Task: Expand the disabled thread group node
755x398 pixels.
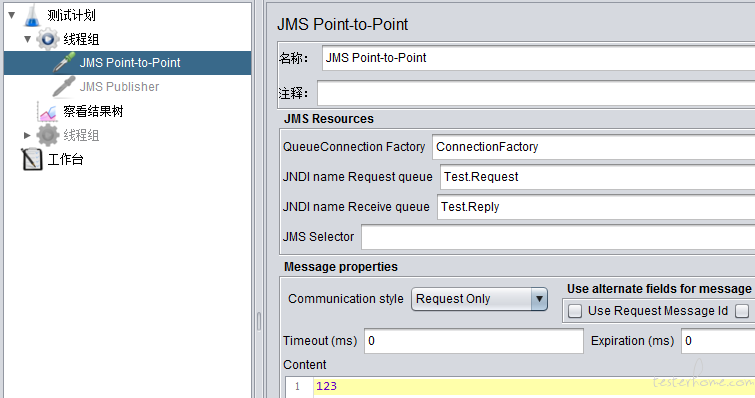Action: click(x=27, y=135)
